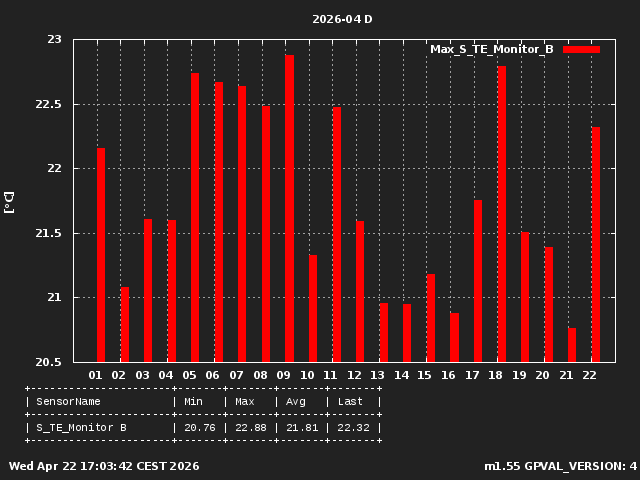Image resolution: width=640 pixels, height=480 pixels.
Task: Click x-axis label 12
Action: tap(354, 375)
